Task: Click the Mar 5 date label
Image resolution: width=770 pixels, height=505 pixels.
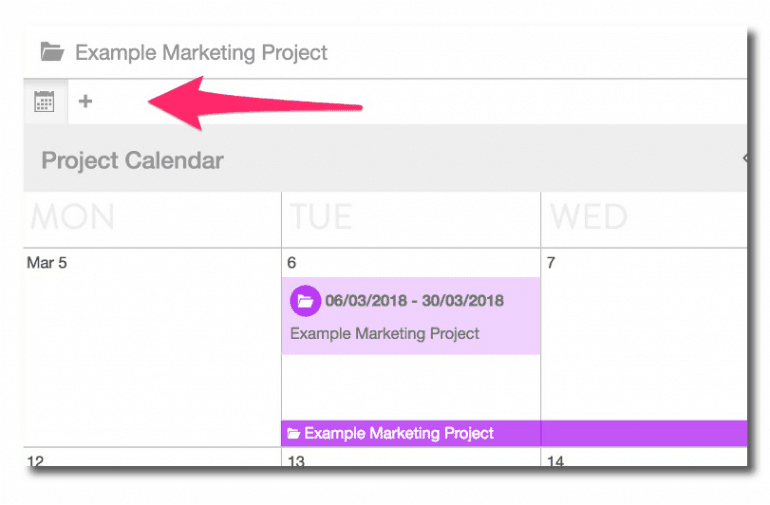Action: (x=47, y=263)
